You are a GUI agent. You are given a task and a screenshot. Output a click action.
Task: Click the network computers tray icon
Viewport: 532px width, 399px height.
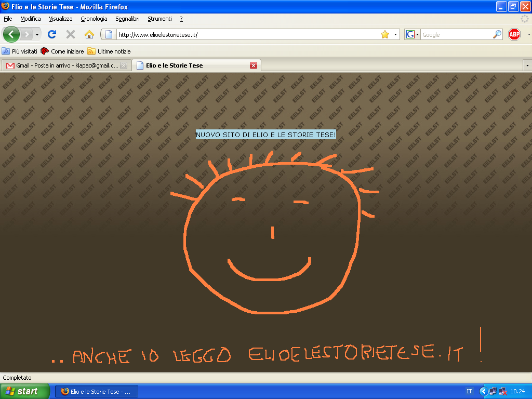[493, 392]
